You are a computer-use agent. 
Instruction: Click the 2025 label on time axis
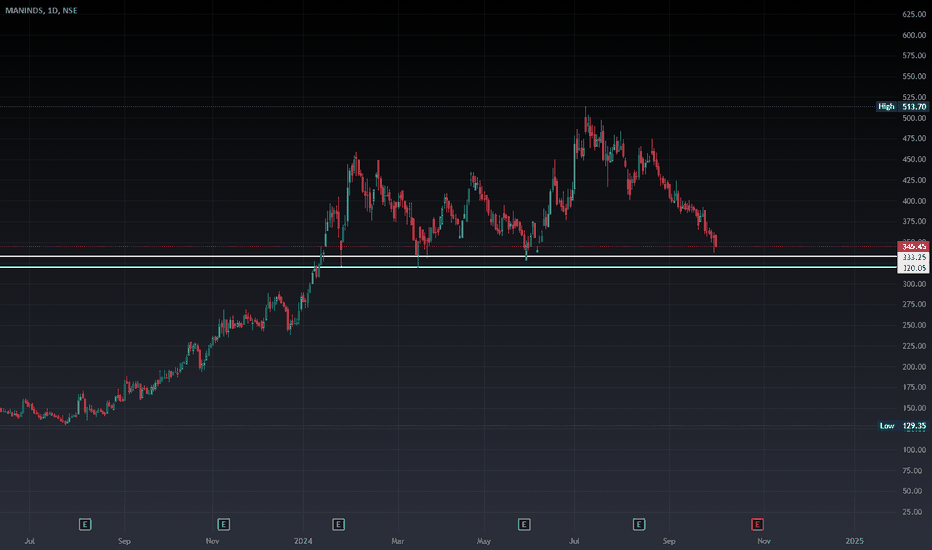click(854, 540)
